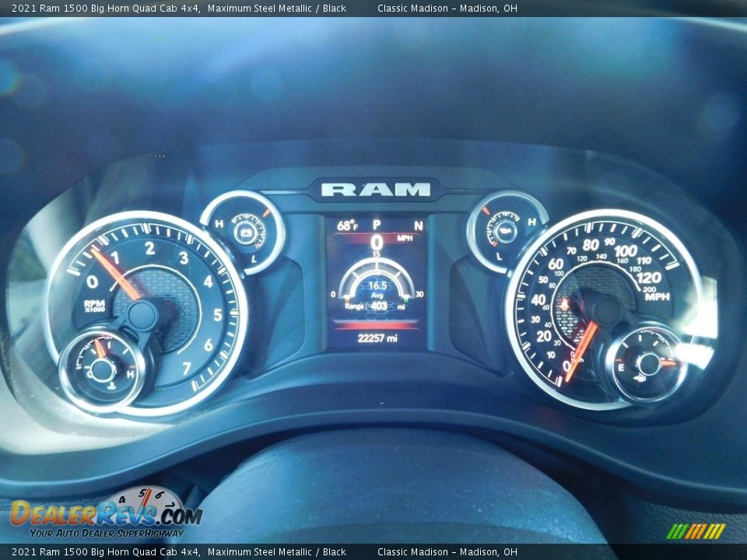This screenshot has height=560, width=747.
Task: Click the red seatbelt warning light
Action: 563,304
